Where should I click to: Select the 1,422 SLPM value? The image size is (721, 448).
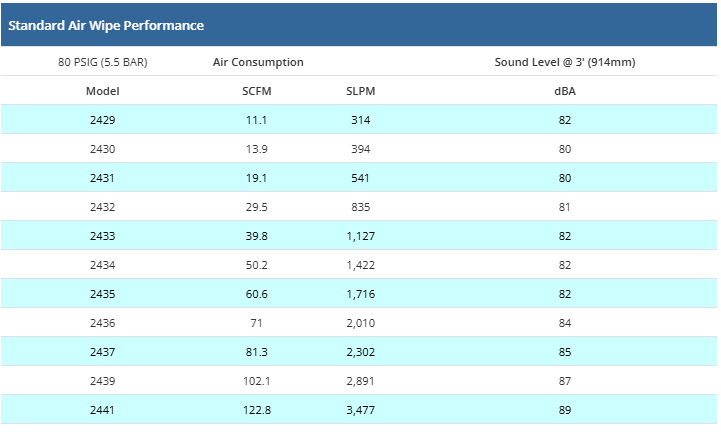click(x=360, y=265)
